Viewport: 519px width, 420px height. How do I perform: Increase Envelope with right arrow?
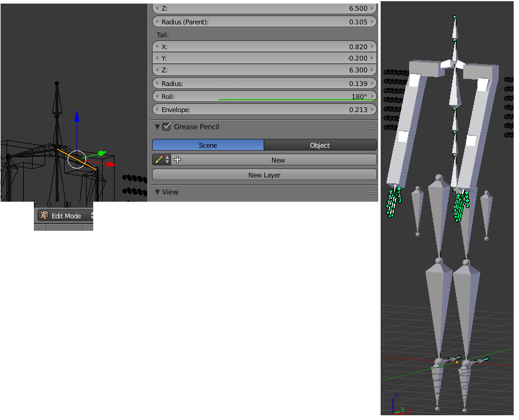(372, 110)
